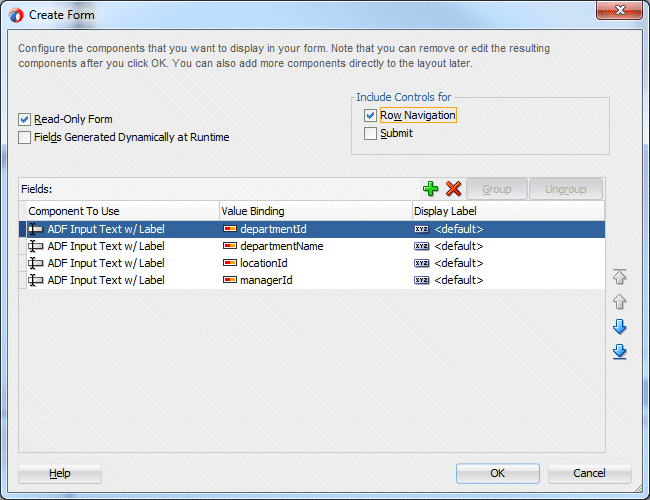The image size is (650, 500).
Task: Enable Fields Generated Dynamically at Runtime
Action: click(24, 137)
